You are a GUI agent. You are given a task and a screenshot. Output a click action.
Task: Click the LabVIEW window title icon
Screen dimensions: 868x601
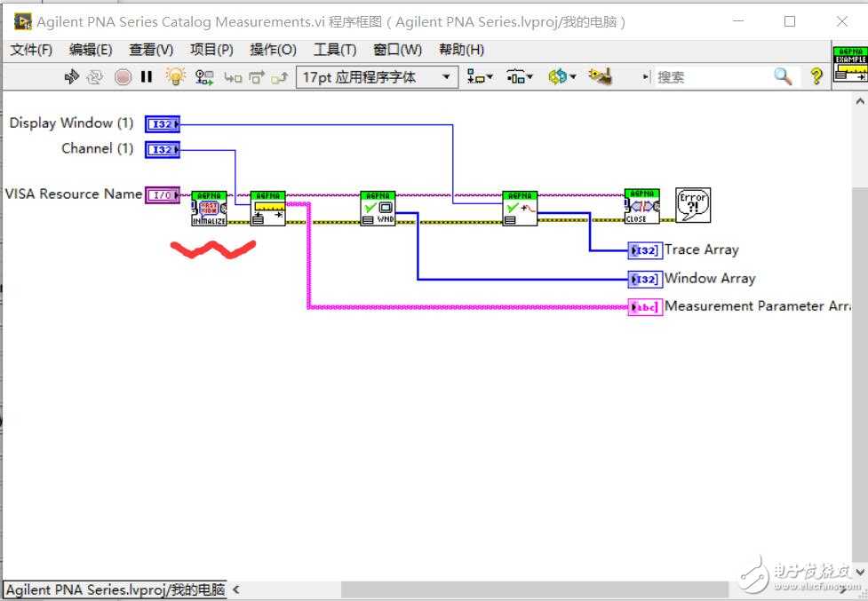23,21
